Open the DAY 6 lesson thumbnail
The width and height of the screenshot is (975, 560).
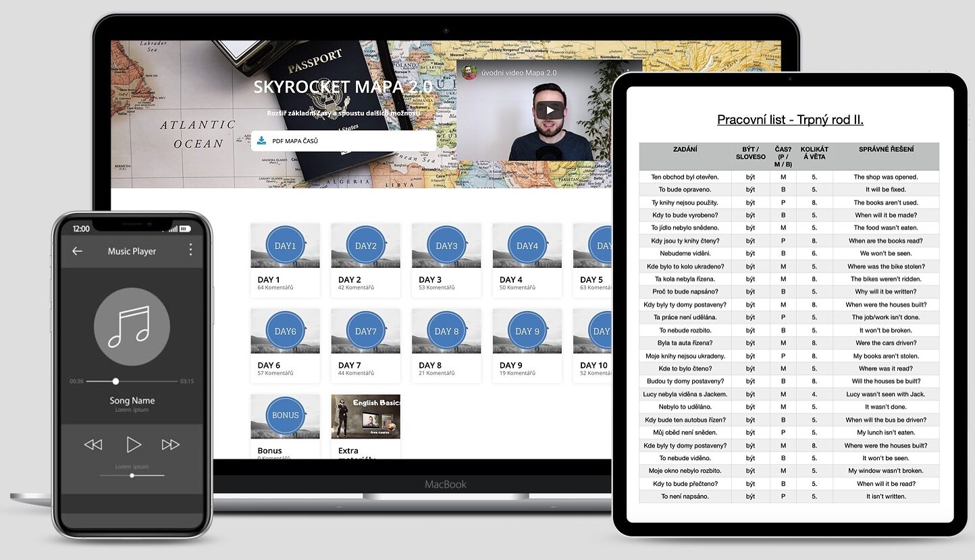tap(285, 331)
